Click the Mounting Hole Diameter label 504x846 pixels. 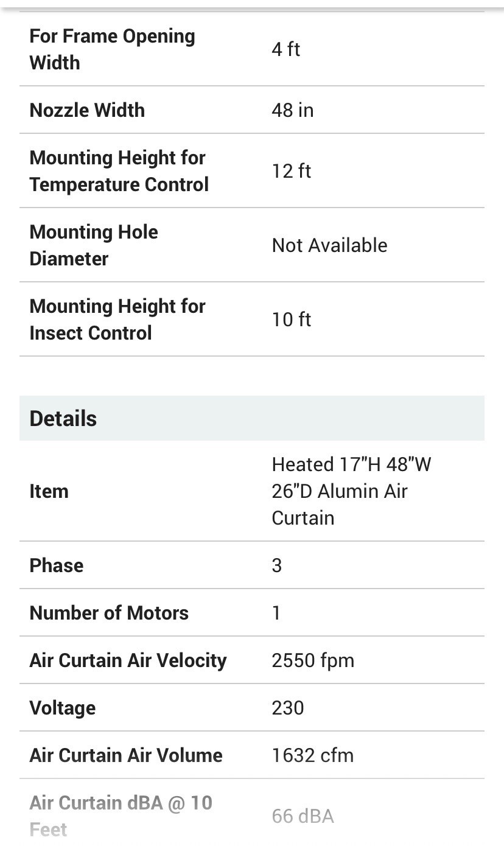94,245
